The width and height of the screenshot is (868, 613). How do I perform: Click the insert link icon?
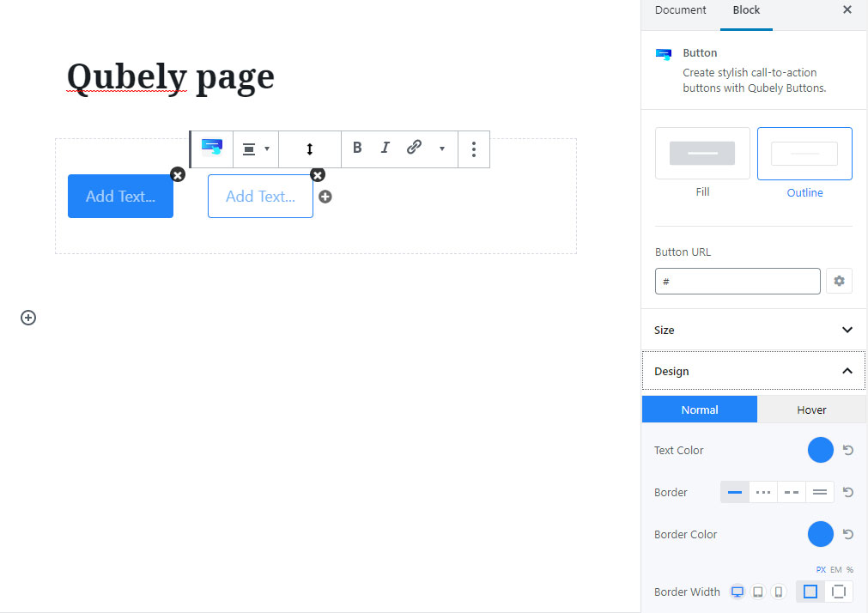[x=414, y=148]
